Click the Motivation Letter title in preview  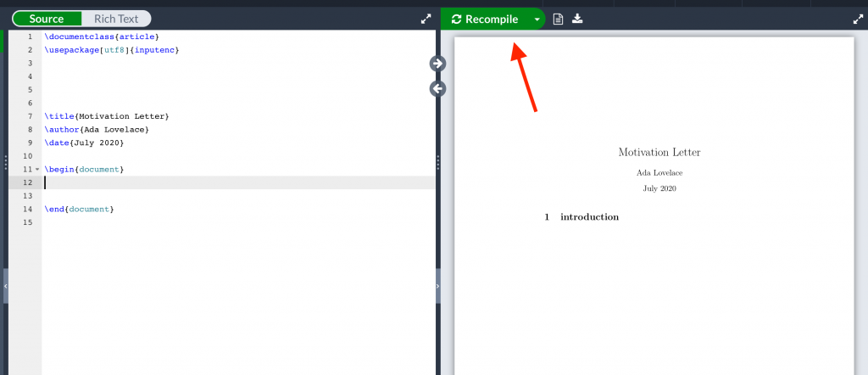point(659,153)
